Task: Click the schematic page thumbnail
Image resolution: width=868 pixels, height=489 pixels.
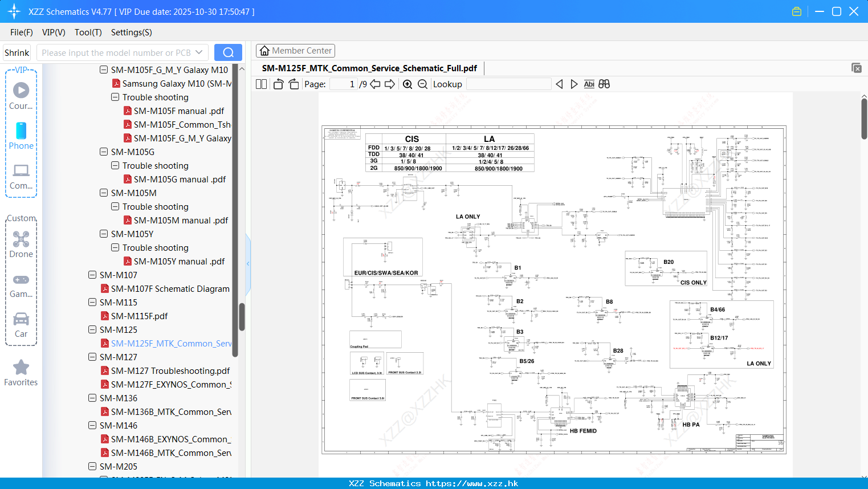Action: pyautogui.click(x=554, y=290)
